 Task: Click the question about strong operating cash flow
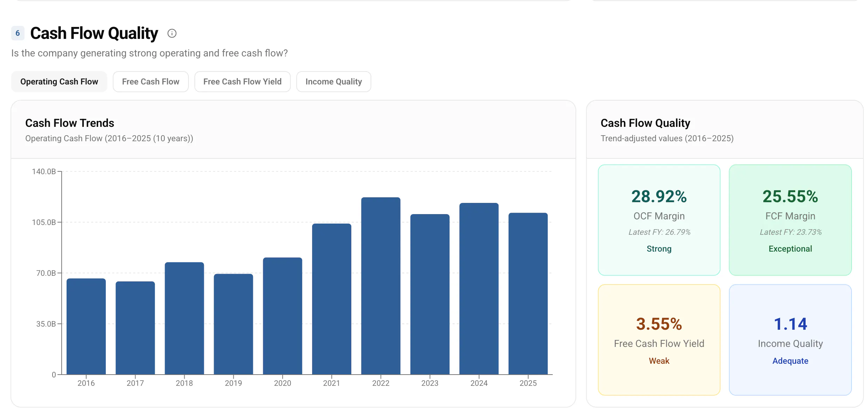tap(150, 53)
